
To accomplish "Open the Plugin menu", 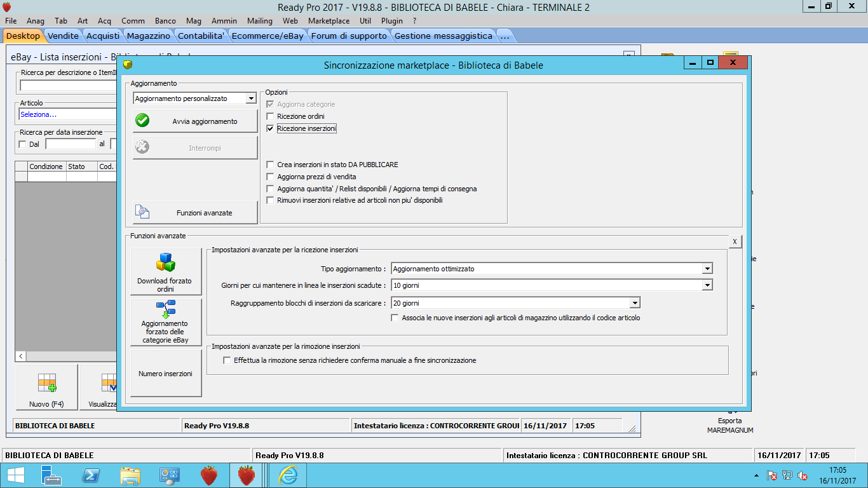I will [392, 21].
